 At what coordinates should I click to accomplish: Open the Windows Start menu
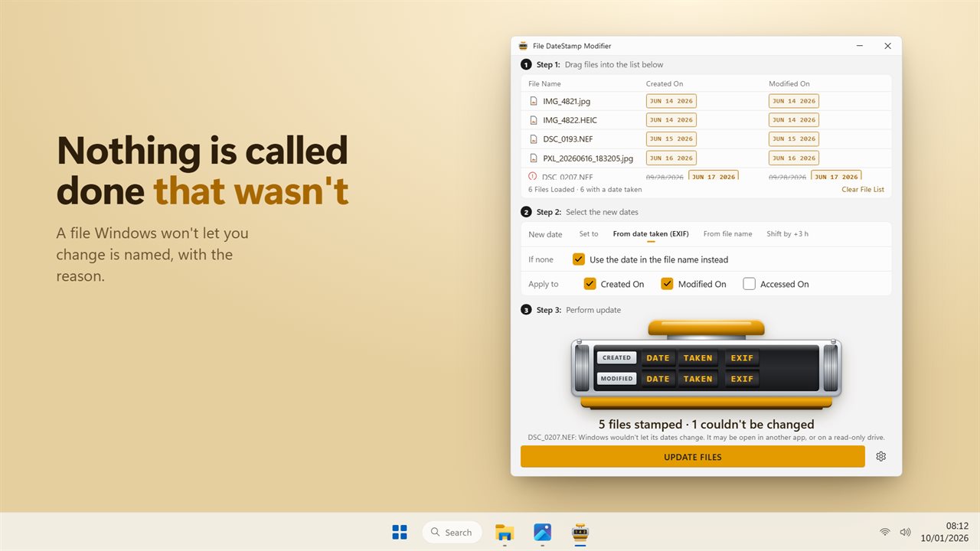click(x=400, y=532)
